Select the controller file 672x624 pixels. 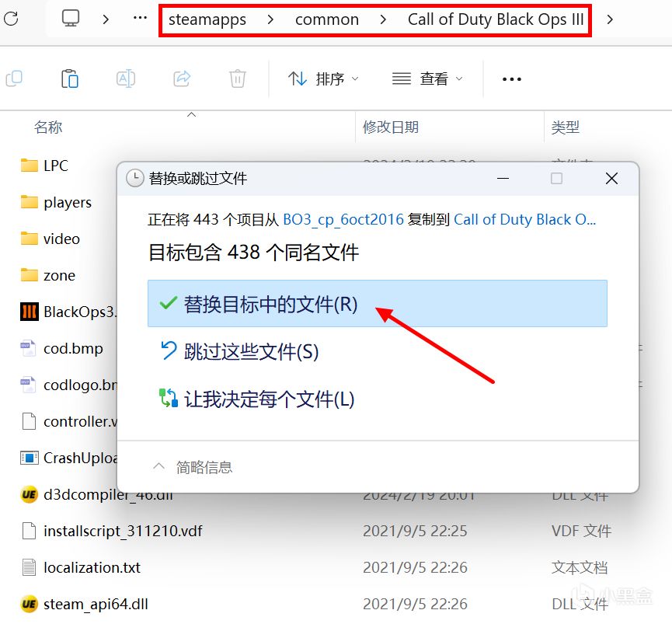tap(68, 421)
